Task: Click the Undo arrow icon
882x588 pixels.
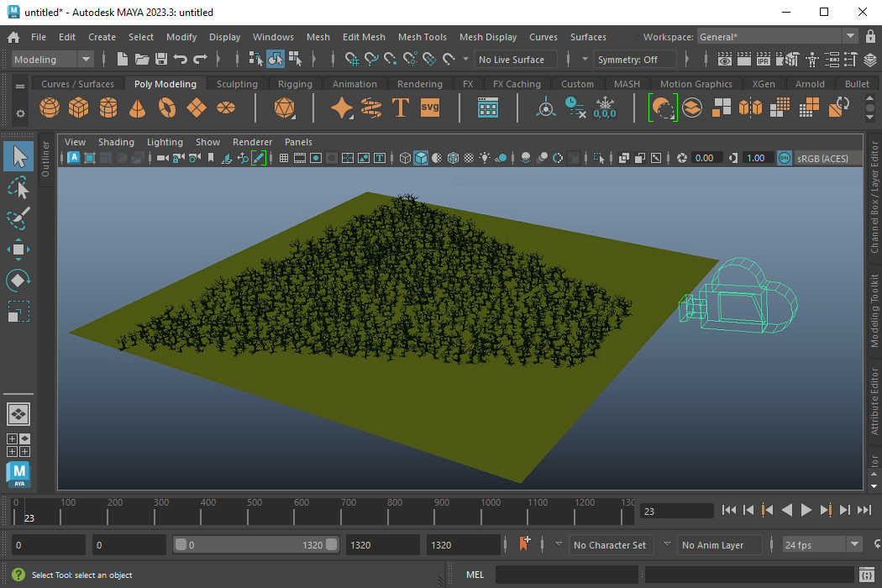Action: pyautogui.click(x=181, y=60)
